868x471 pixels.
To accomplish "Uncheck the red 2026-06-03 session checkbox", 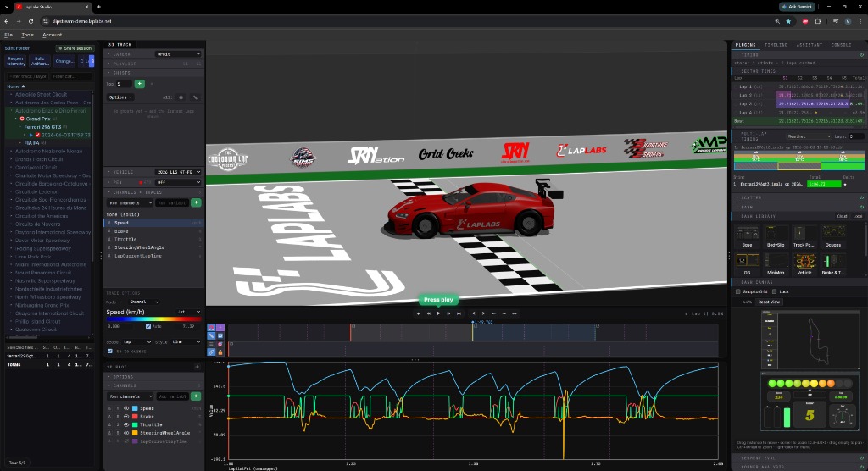I will [37, 135].
